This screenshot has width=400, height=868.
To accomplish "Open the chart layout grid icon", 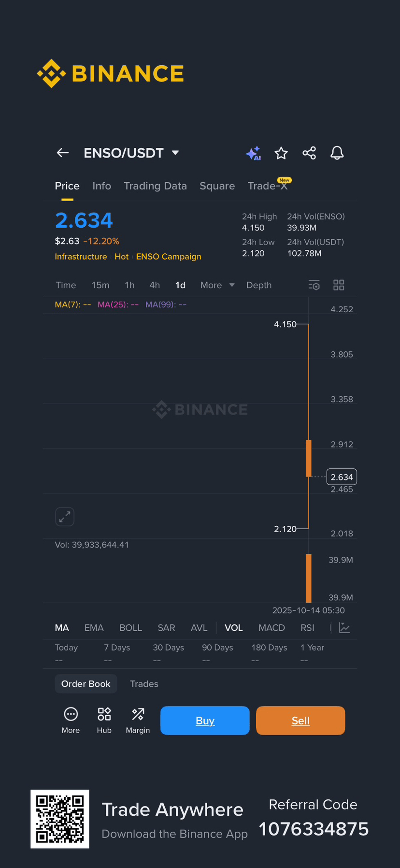I will pyautogui.click(x=339, y=285).
